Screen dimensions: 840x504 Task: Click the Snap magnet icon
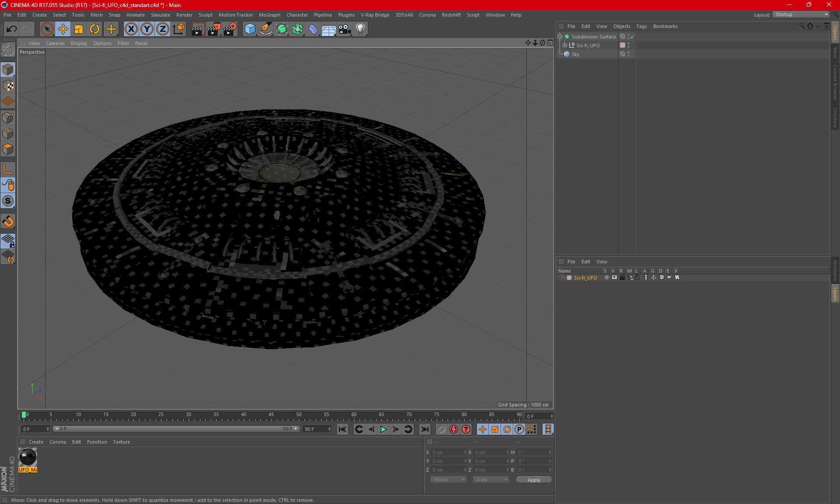8,221
